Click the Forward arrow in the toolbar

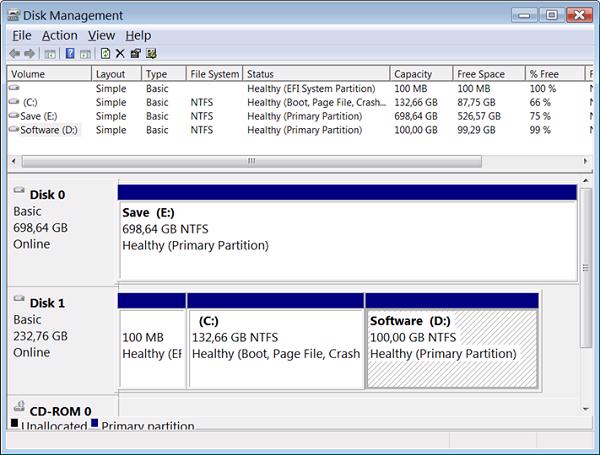(30, 53)
